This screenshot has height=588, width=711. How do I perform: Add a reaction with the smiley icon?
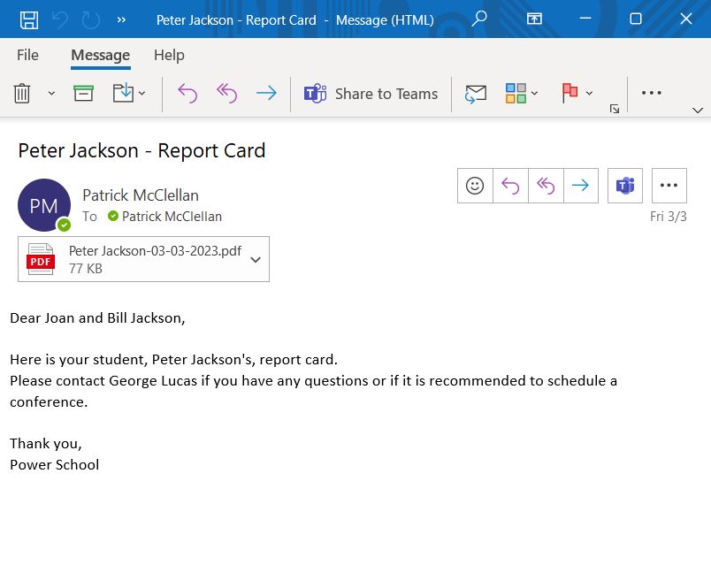tap(475, 186)
